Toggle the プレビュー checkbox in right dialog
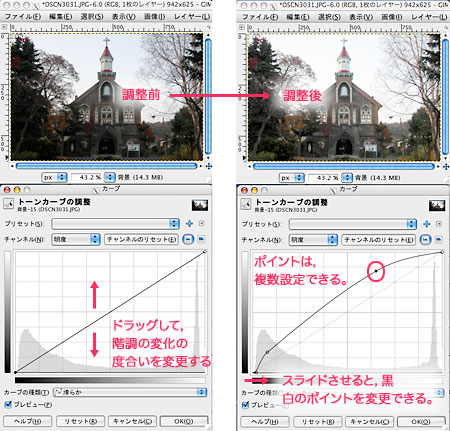The height and width of the screenshot is (431, 450). (246, 405)
